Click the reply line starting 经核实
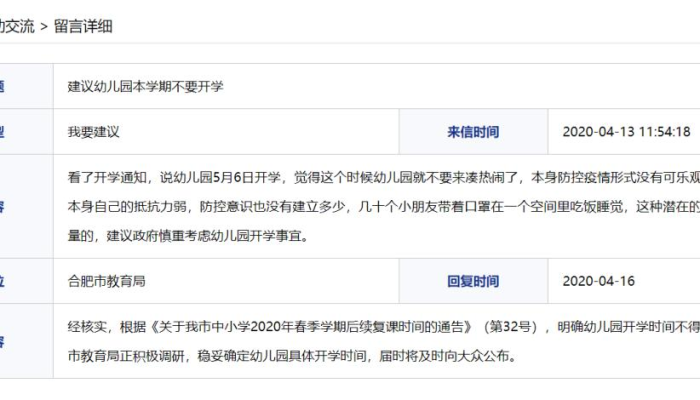The image size is (700, 400). 383,327
